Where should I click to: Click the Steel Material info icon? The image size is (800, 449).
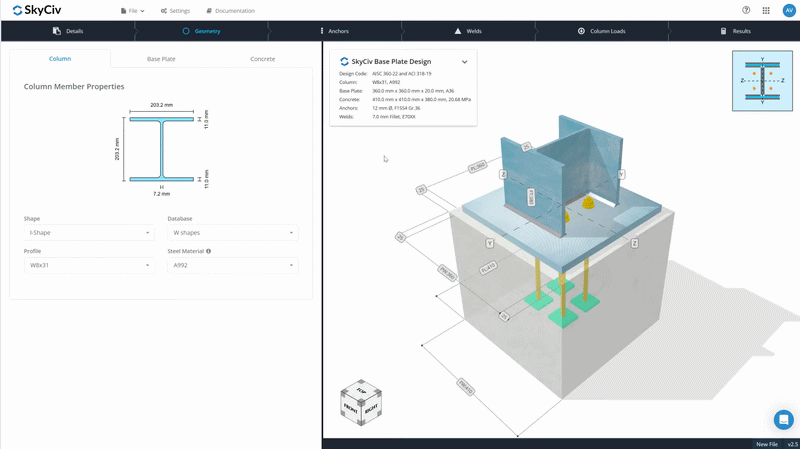click(209, 251)
